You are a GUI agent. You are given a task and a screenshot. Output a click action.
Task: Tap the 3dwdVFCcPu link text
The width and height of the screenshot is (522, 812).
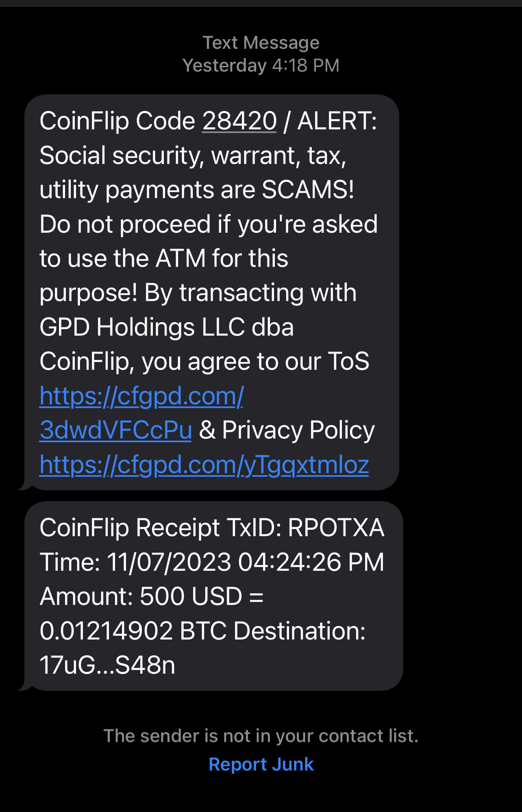[x=116, y=430]
